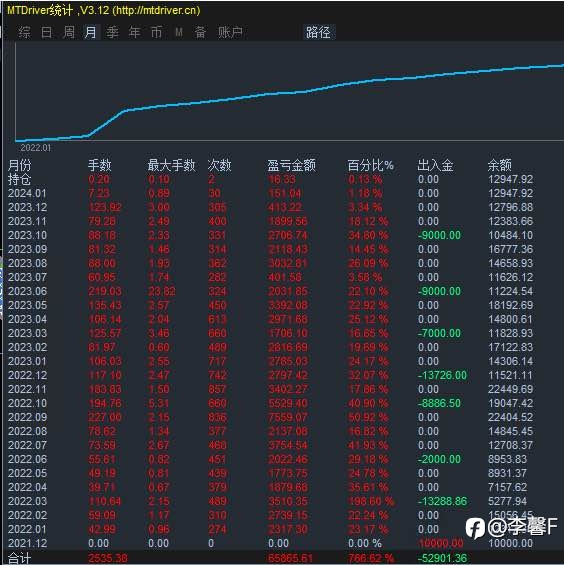Select the 周 weekly statistics tab
The height and width of the screenshot is (565, 564).
(x=68, y=32)
